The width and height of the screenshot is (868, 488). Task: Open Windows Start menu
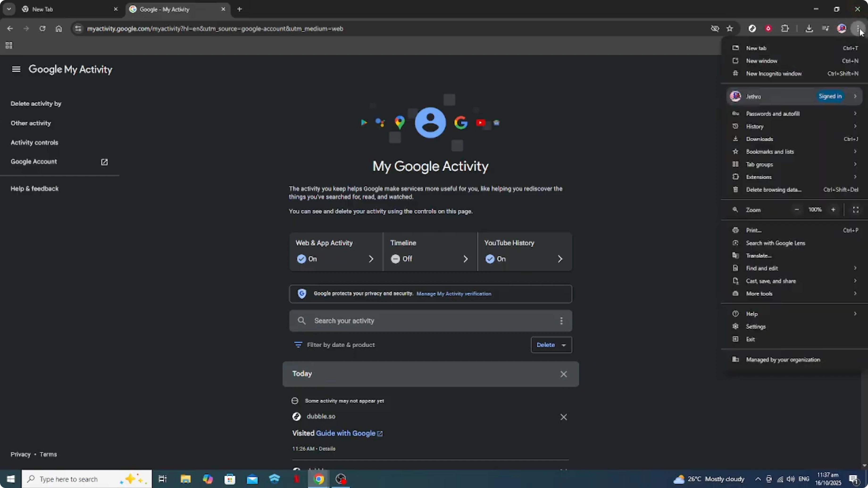tap(11, 479)
